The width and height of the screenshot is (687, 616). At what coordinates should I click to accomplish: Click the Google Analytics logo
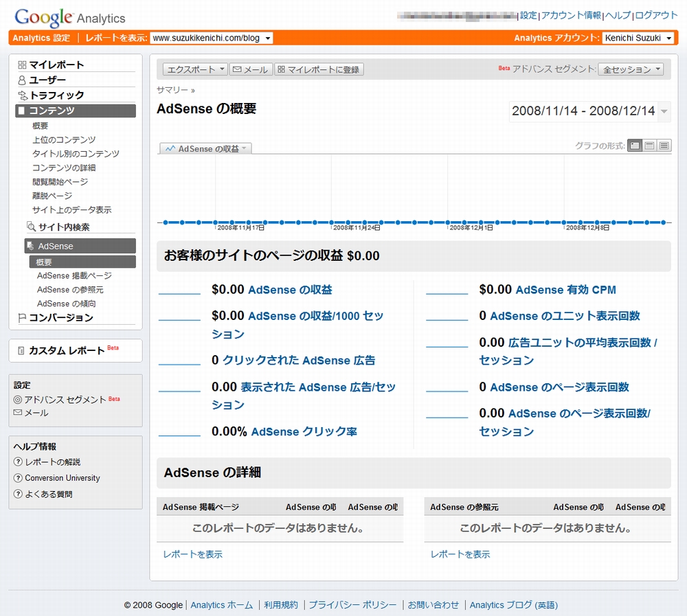tap(69, 18)
